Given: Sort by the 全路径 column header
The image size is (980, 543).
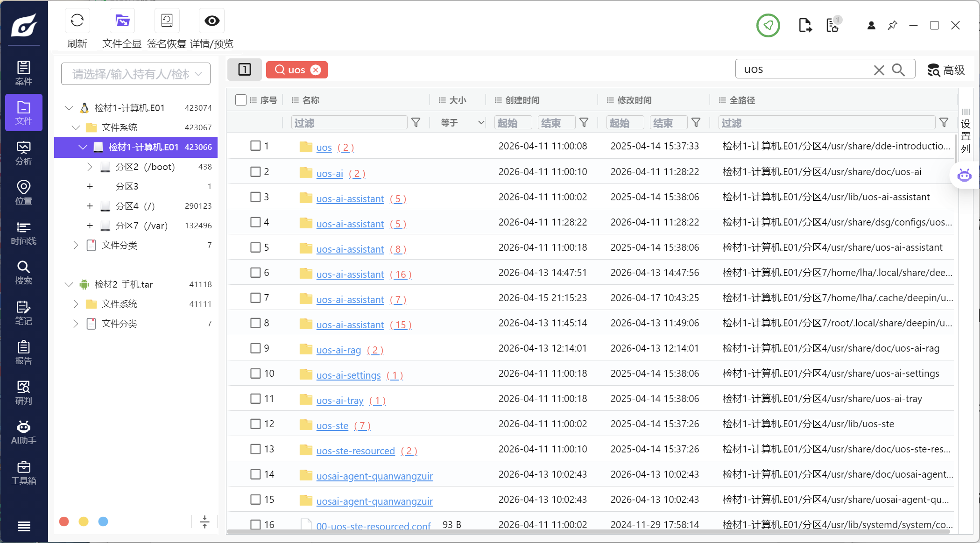Looking at the screenshot, I should coord(742,100).
